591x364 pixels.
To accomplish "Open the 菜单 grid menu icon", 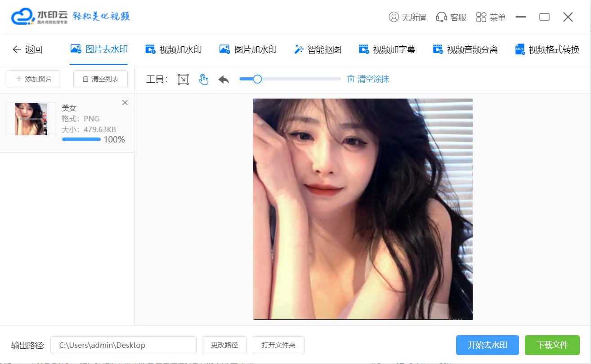I will pyautogui.click(x=481, y=17).
